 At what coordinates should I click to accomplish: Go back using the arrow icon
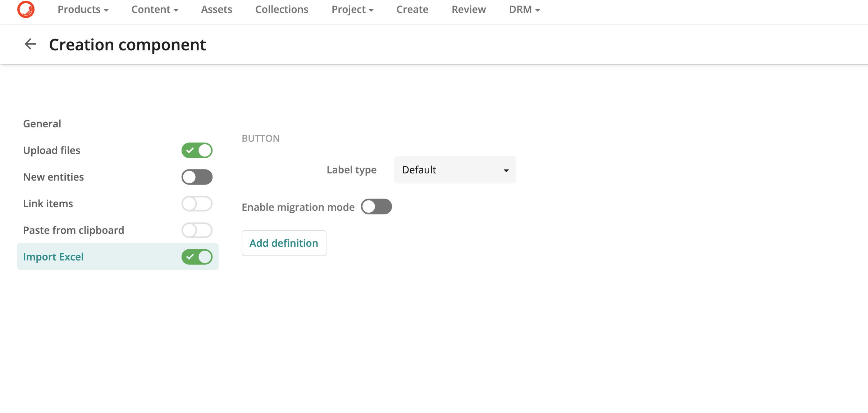[x=30, y=44]
